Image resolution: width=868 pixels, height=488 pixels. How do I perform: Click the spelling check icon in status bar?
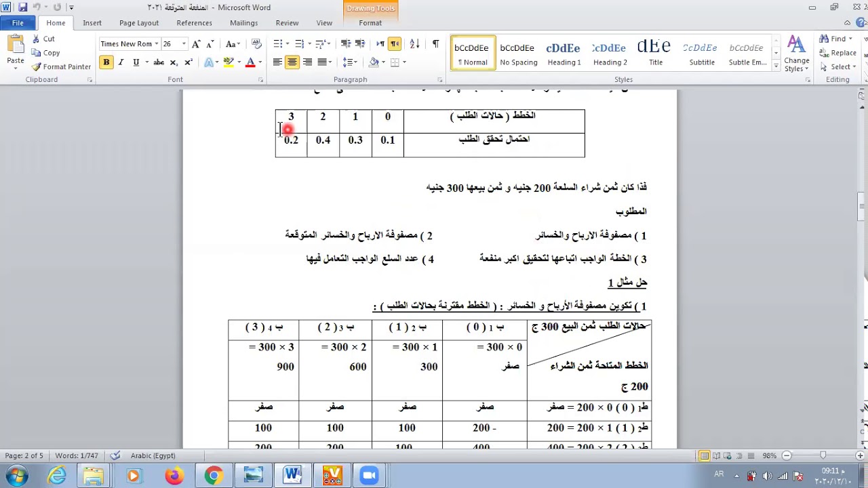pos(115,455)
